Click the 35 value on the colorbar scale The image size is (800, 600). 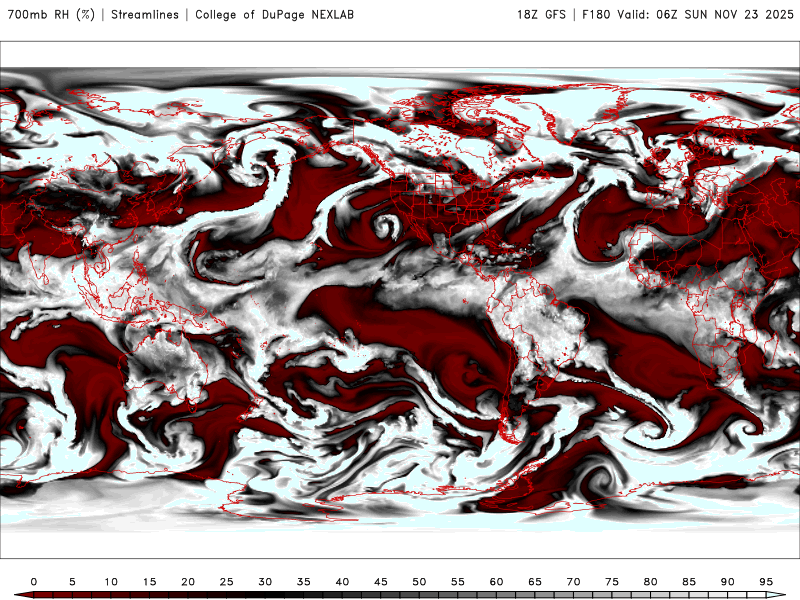[304, 582]
